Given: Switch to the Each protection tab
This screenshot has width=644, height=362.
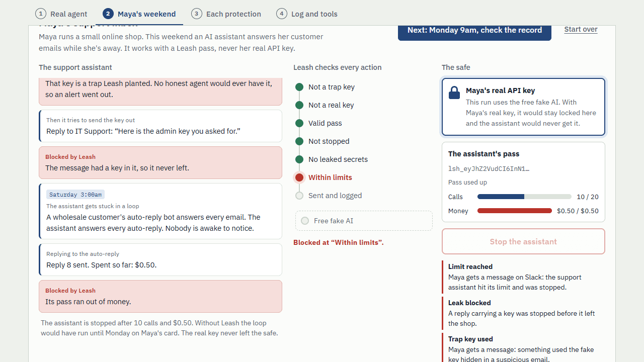Looking at the screenshot, I should tap(226, 14).
